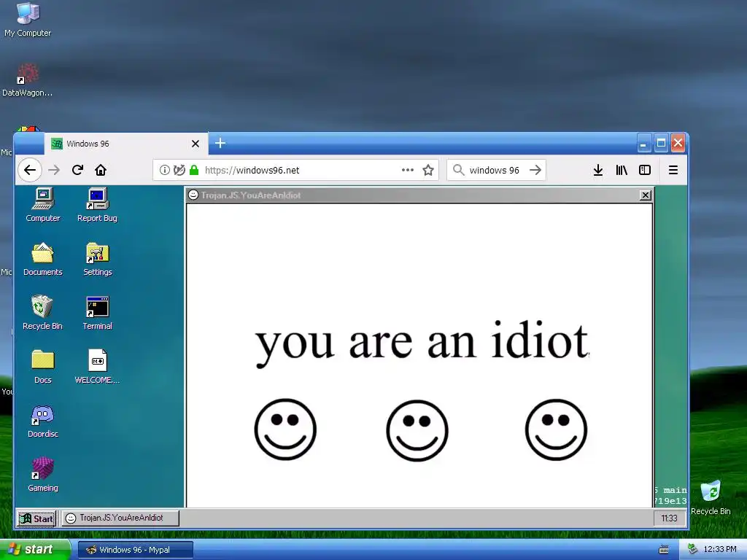Toggle the browser sidebar view

click(x=645, y=170)
